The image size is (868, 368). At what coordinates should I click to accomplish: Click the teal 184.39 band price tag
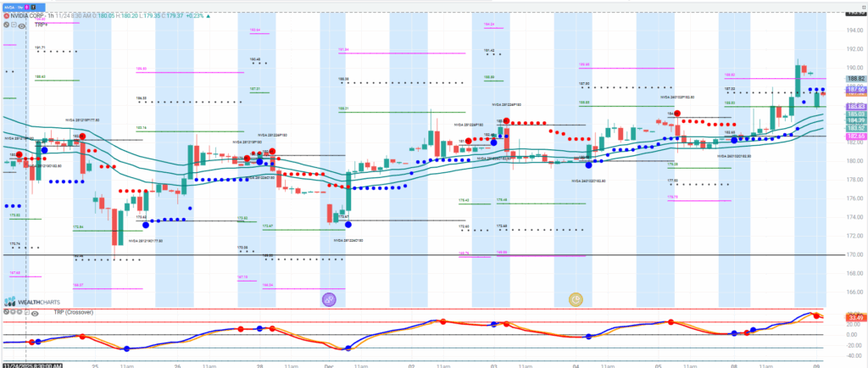click(856, 121)
